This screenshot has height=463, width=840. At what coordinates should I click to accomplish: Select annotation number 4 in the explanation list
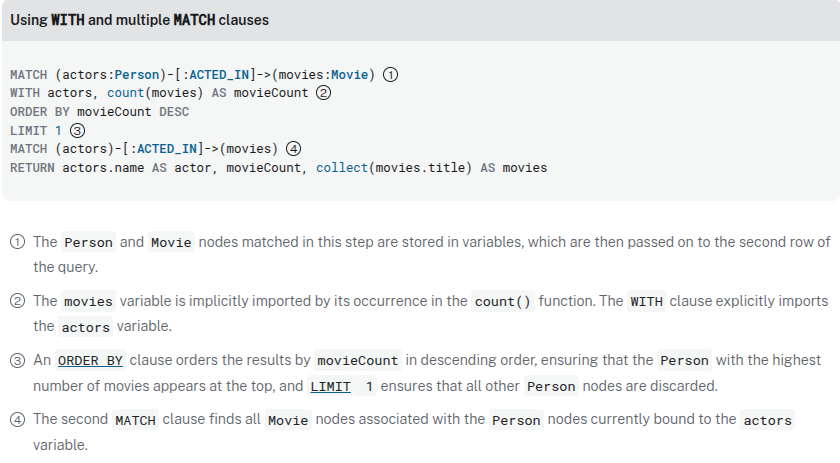pyautogui.click(x=18, y=420)
